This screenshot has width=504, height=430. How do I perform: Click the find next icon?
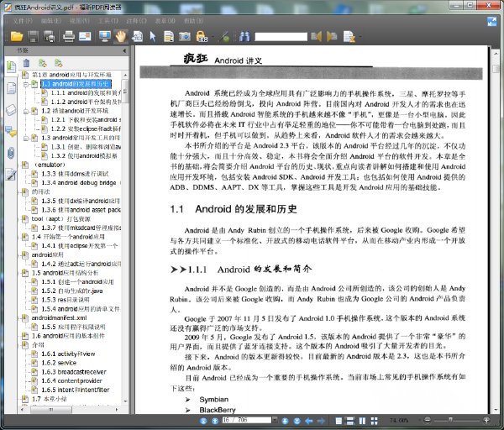coord(332,36)
